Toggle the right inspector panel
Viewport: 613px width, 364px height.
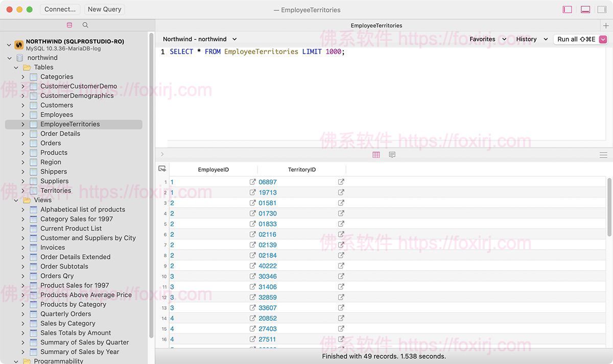coord(602,10)
